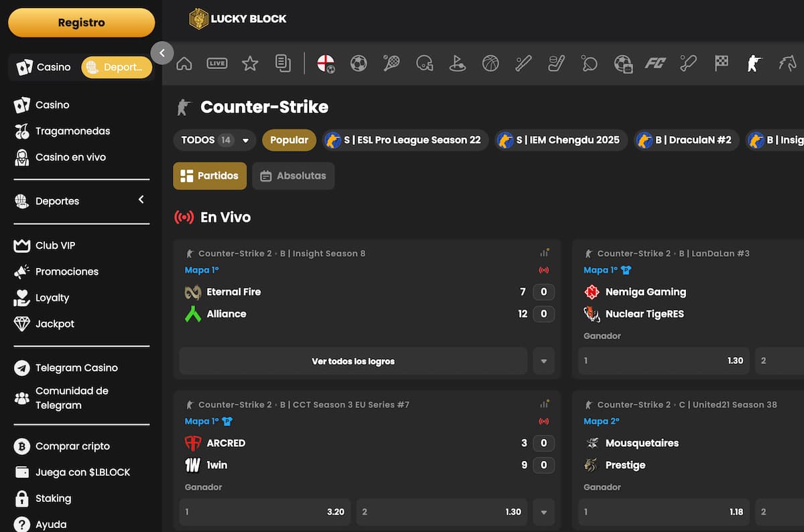Bet on ARCRED at 3.20

[x=265, y=512]
